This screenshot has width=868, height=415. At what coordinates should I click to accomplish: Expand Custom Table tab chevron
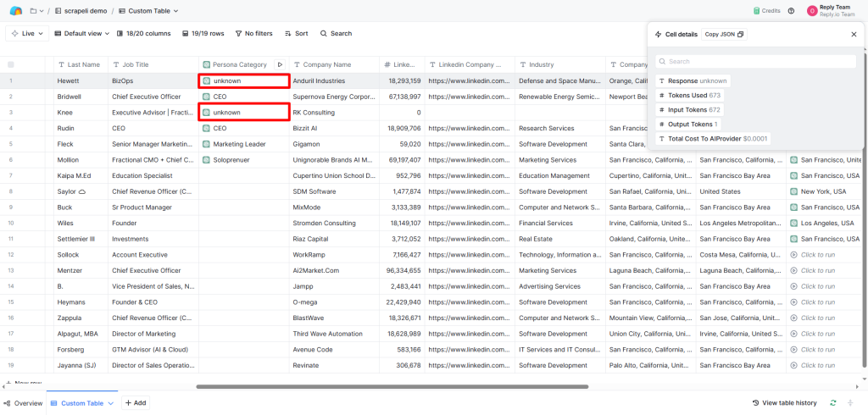(111, 403)
